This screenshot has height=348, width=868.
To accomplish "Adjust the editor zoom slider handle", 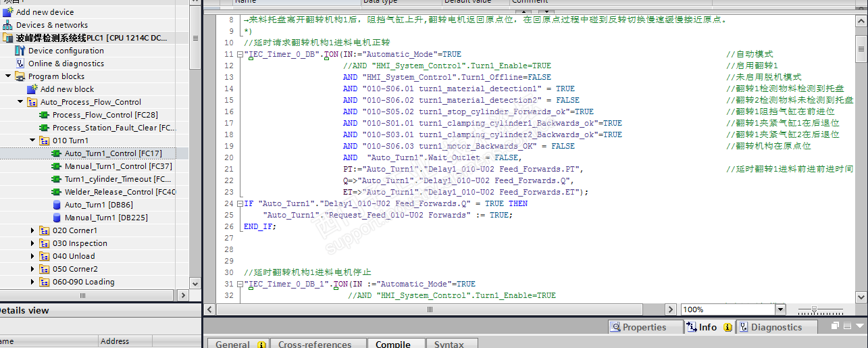I will [x=814, y=309].
